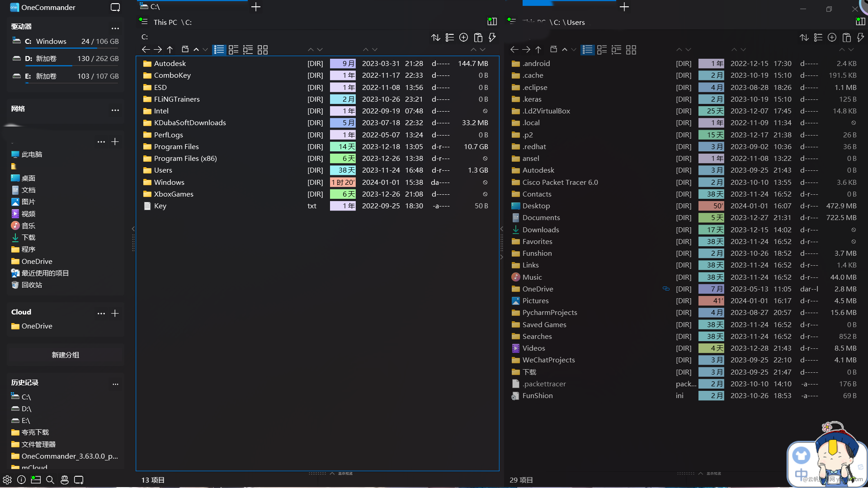Click the Users breadcrumb in right pane path
Image resolution: width=868 pixels, height=488 pixels.
(576, 22)
